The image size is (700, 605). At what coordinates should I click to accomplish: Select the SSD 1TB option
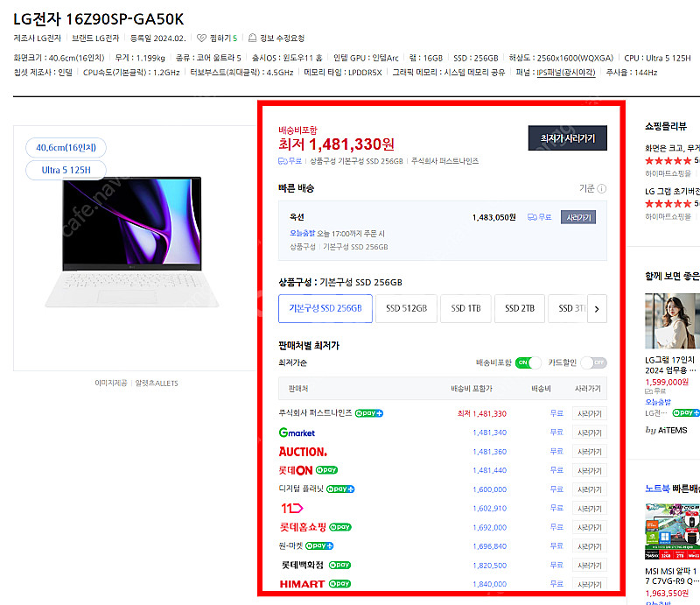point(465,309)
